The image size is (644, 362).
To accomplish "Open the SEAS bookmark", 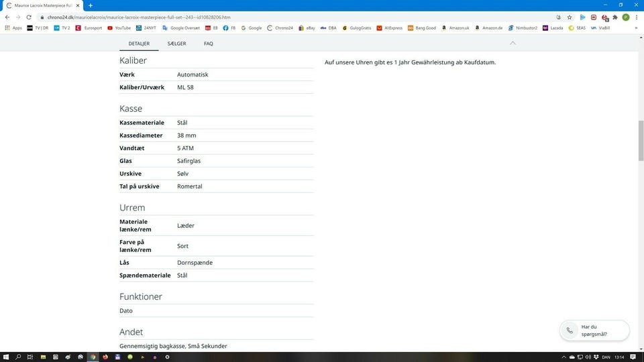I will (x=577, y=28).
